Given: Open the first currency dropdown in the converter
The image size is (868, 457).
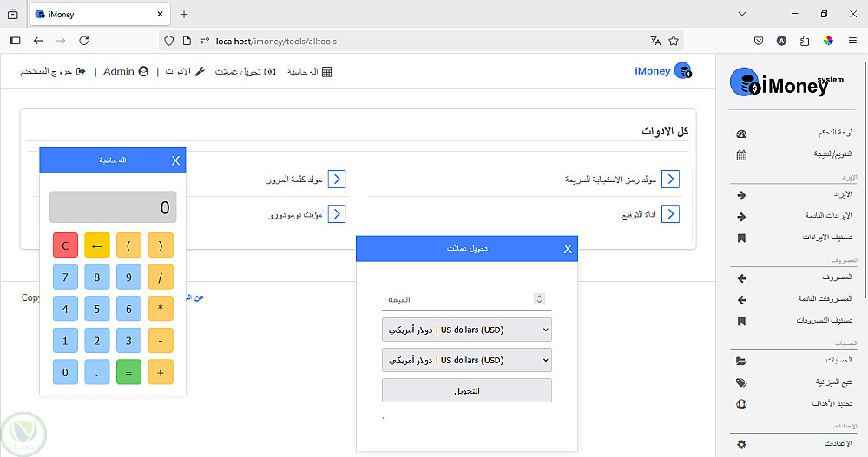Looking at the screenshot, I should point(466,330).
